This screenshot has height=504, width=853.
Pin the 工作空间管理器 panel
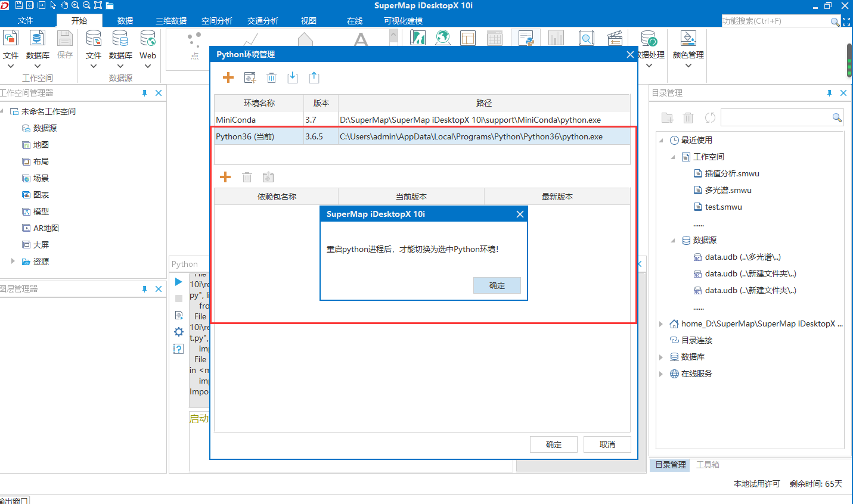tap(144, 93)
